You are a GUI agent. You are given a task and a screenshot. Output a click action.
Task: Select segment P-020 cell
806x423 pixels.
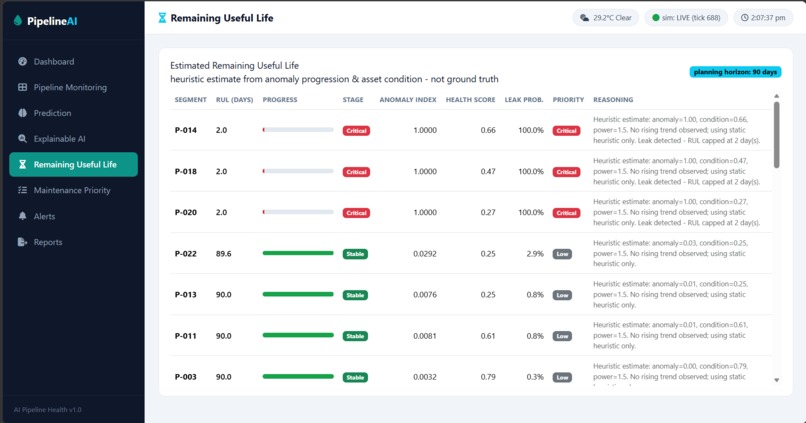pyautogui.click(x=186, y=212)
